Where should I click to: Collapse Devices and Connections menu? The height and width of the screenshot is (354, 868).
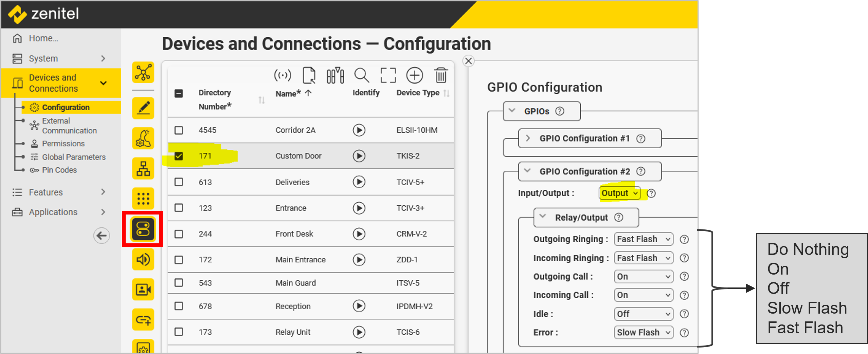click(61, 83)
